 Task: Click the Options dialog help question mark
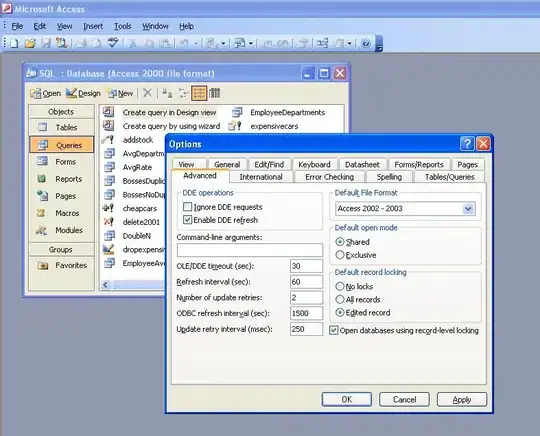point(467,144)
